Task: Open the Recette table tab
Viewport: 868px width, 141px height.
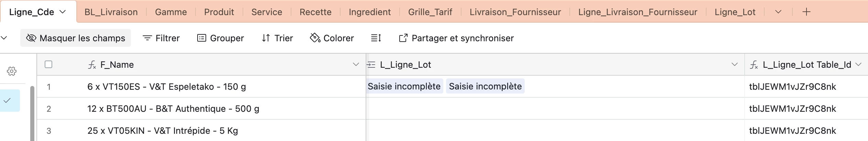Action: pos(315,12)
